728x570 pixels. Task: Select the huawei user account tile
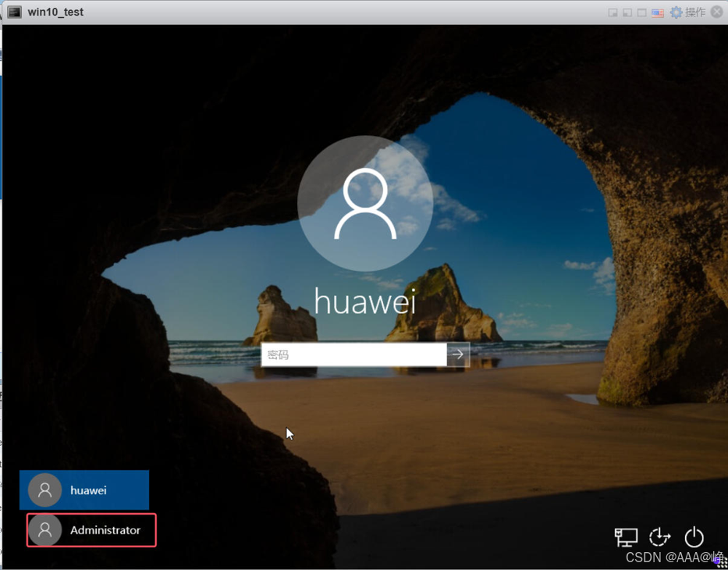[84, 490]
